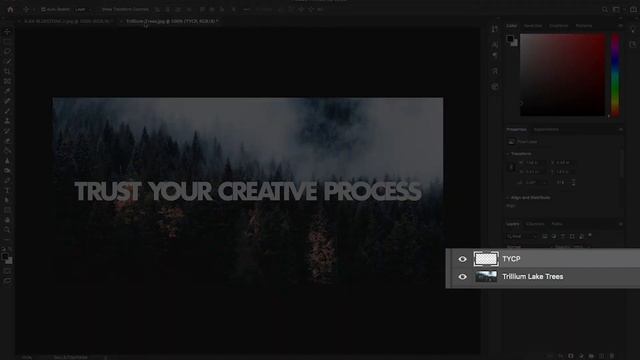
Task: Go to the Home screen icon
Action: [x=10, y=9]
